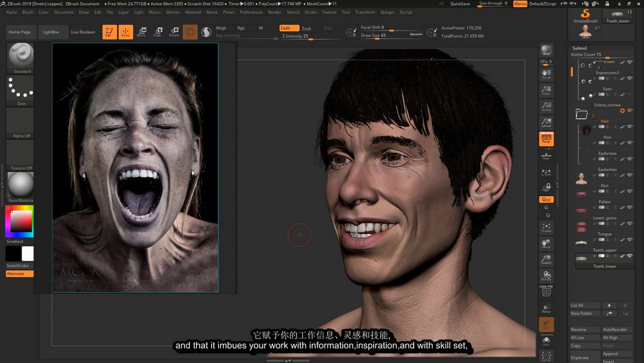
Task: Click the Draw Size slider
Action: [x=392, y=35]
